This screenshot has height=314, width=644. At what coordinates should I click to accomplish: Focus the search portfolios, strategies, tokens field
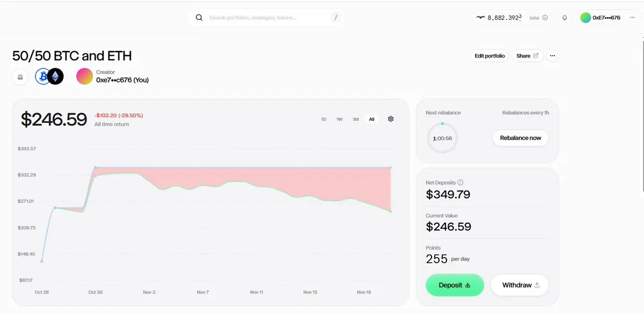[x=266, y=18]
